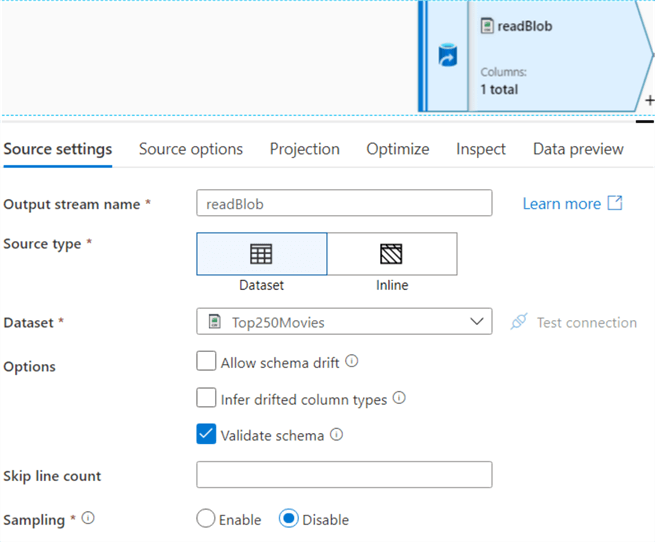Click info icon beside Infer drifted column types
The image size is (655, 542).
coord(399,398)
